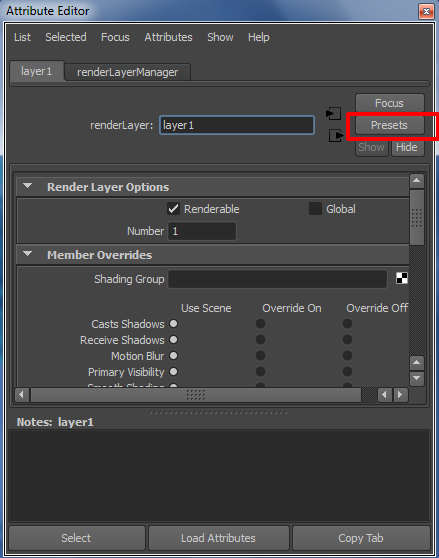439x558 pixels.
Task: Open the Attributes menu
Action: pos(168,37)
